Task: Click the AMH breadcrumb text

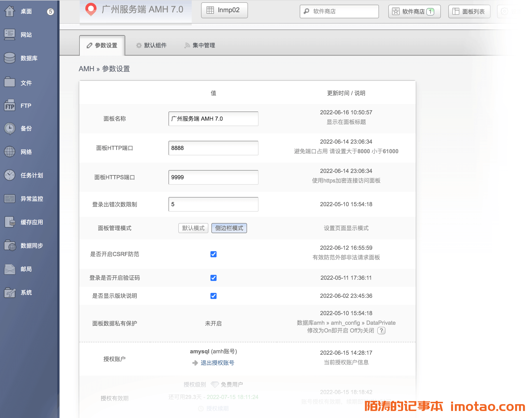Action: click(86, 69)
